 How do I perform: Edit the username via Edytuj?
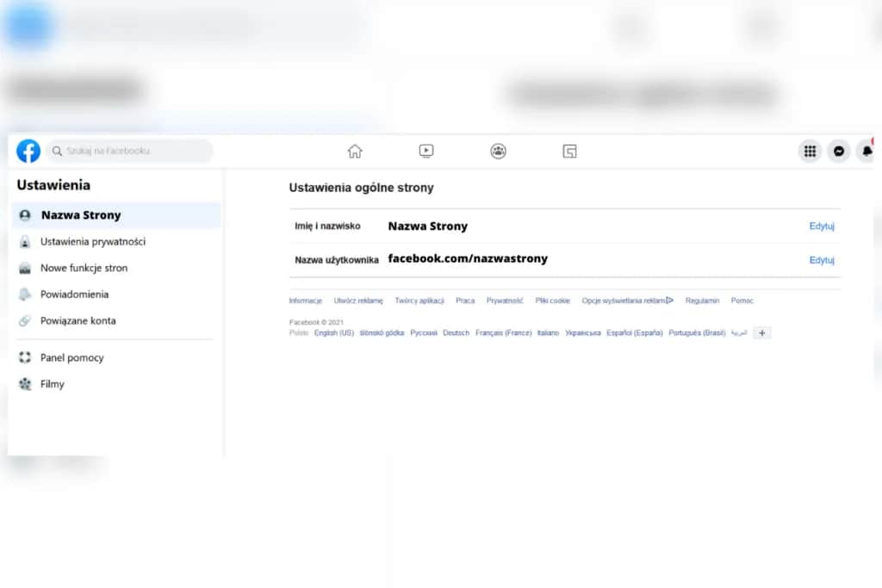822,260
